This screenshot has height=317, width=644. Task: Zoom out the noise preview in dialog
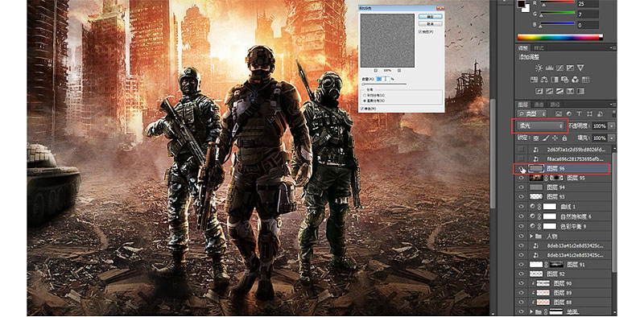[375, 71]
